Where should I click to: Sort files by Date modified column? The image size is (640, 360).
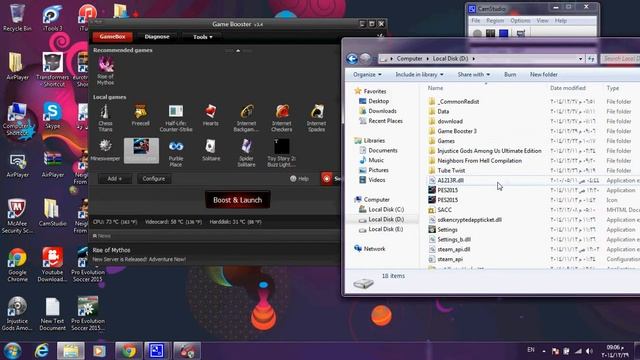pyautogui.click(x=568, y=88)
